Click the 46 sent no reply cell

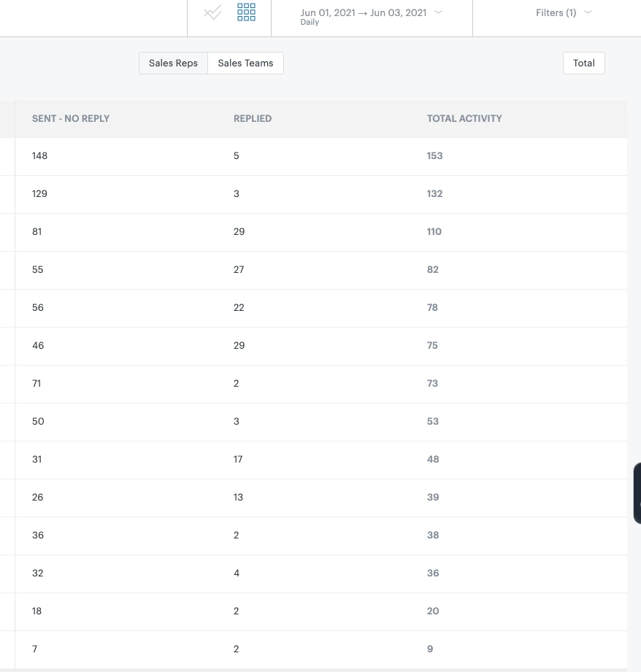(38, 345)
